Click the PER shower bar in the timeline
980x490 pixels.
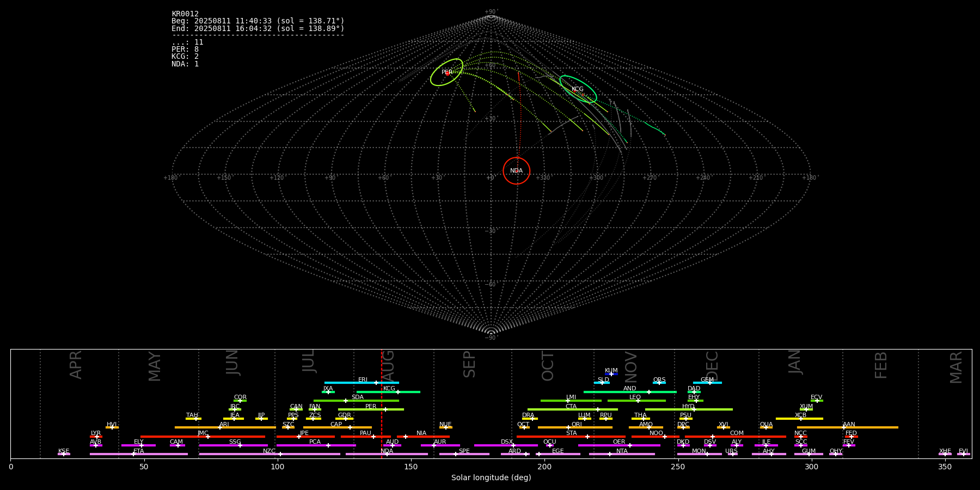click(x=371, y=409)
